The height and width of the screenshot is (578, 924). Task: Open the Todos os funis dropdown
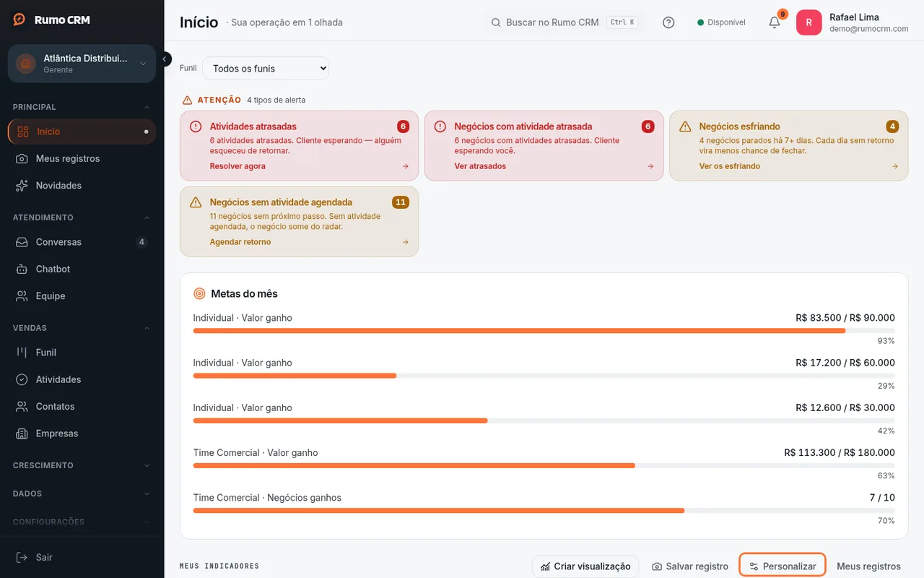point(266,68)
